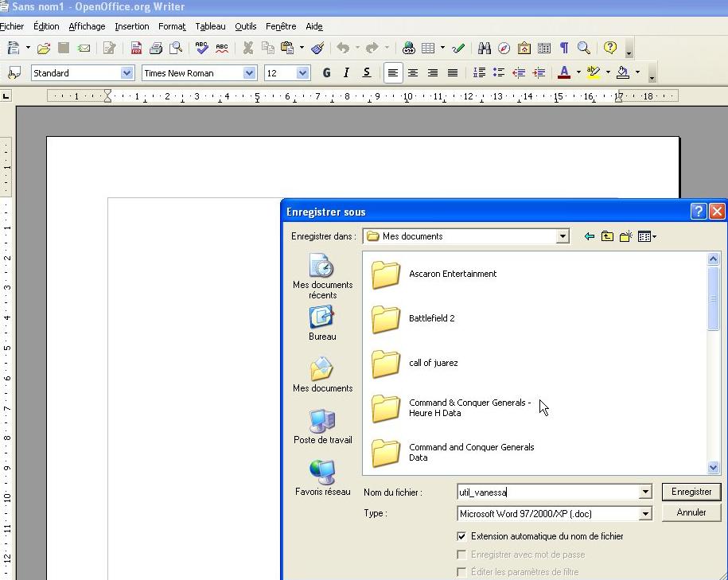This screenshot has width=728, height=580.
Task: Send the document by e-mail icon
Action: pos(84,48)
